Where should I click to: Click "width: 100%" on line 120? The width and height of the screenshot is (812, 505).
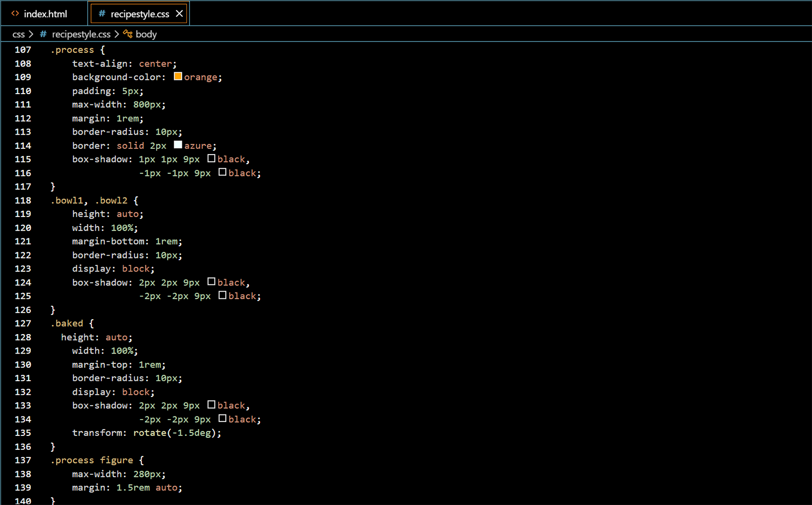[x=103, y=228]
